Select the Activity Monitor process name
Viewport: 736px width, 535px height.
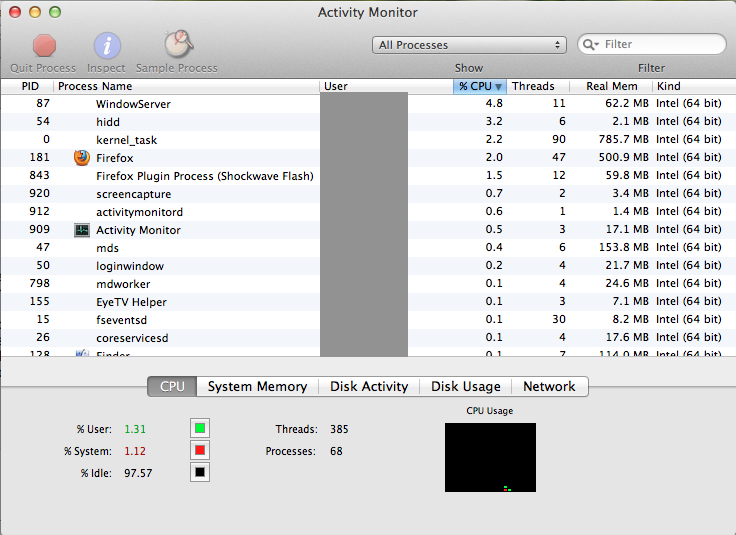(x=138, y=230)
